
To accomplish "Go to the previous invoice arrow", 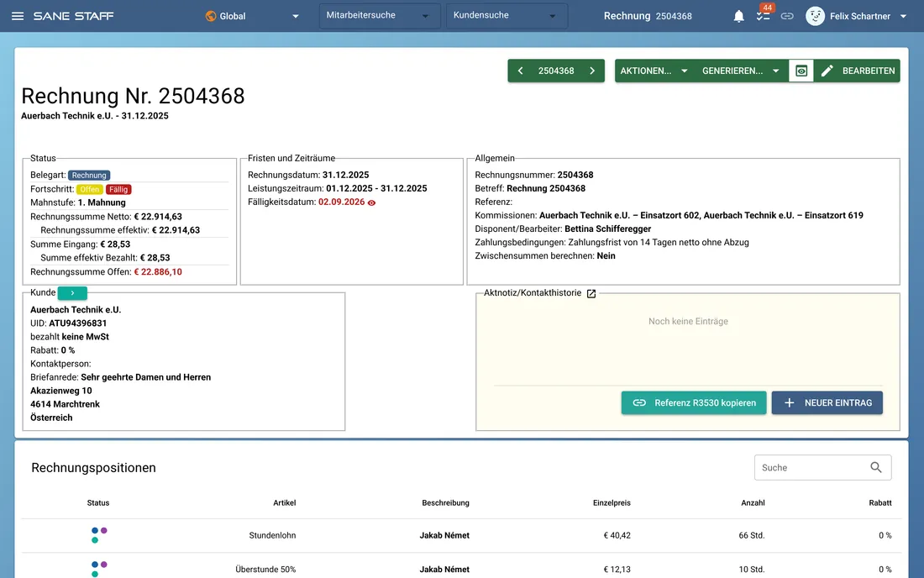I will [520, 71].
